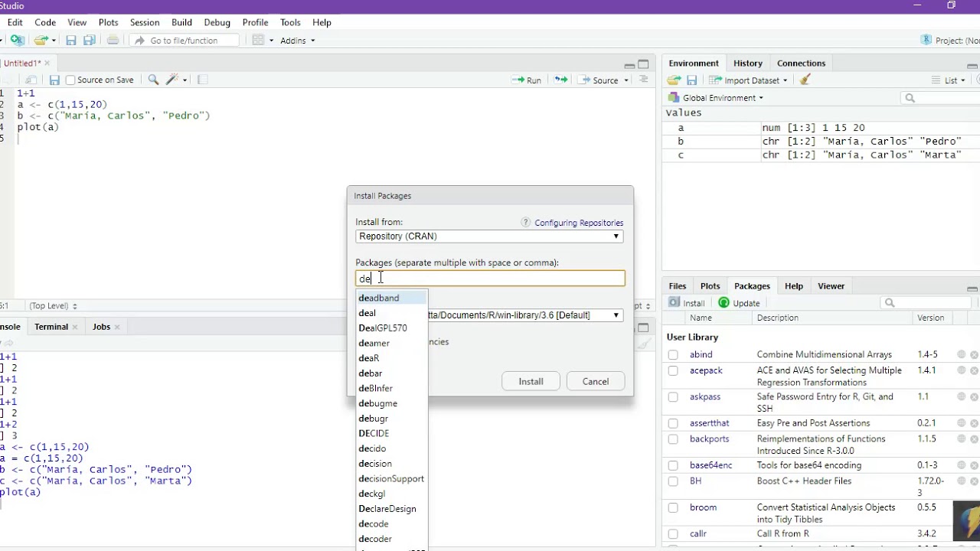
Task: Click the save workspace icon in Environment pane
Action: click(691, 80)
